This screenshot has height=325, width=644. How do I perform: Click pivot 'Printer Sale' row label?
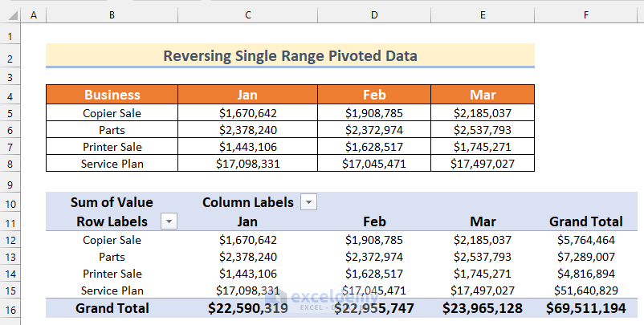pos(112,274)
